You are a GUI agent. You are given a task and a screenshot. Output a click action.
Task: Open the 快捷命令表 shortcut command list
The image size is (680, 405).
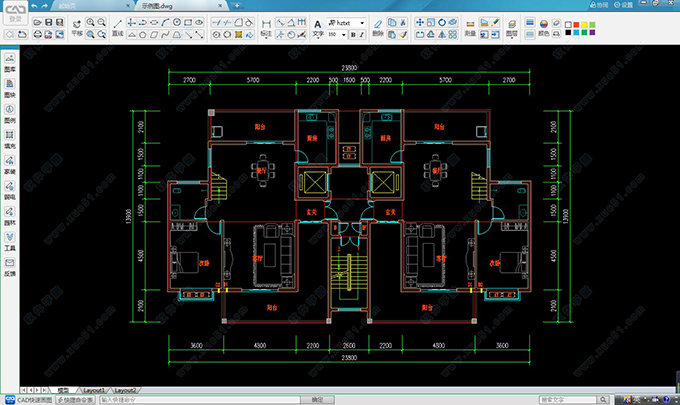tap(75, 400)
